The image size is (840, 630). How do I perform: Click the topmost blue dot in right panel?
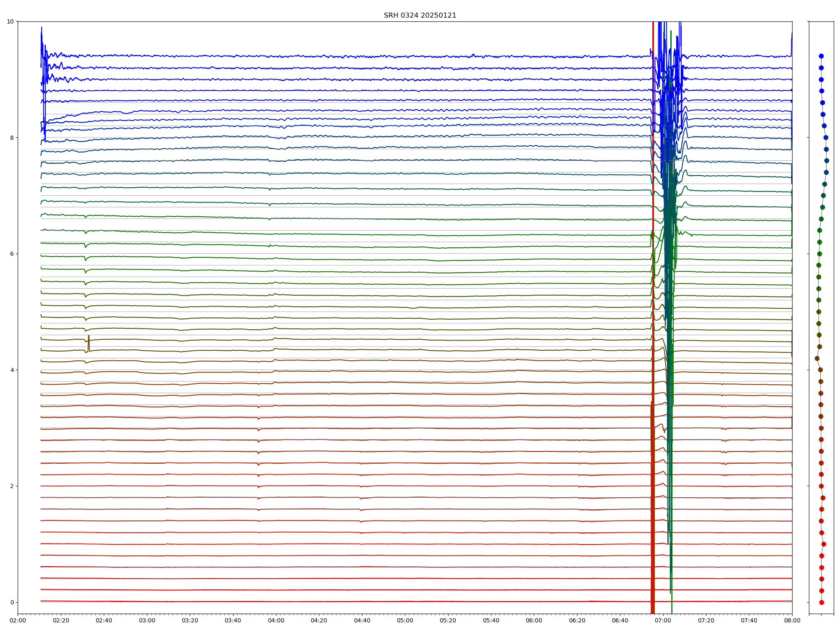pyautogui.click(x=821, y=56)
